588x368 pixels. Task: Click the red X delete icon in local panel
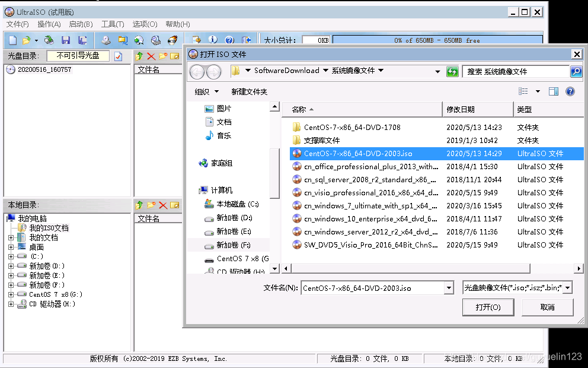163,205
